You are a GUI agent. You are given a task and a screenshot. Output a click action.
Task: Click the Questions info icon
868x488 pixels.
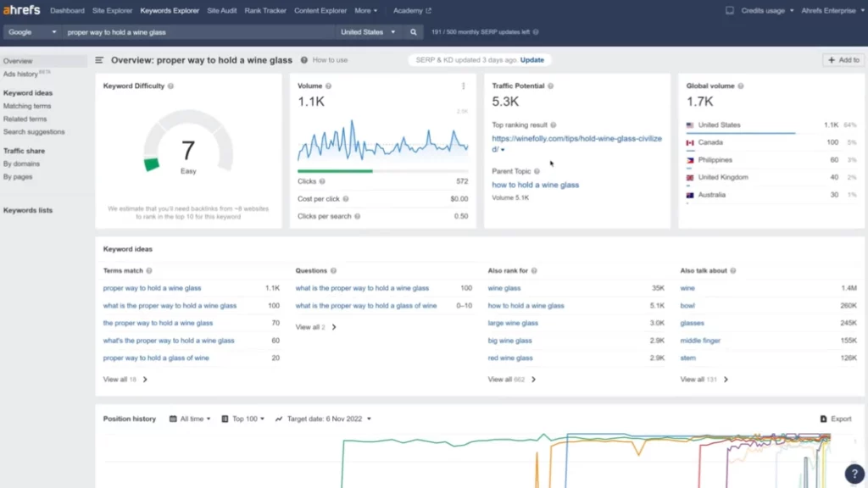(333, 270)
